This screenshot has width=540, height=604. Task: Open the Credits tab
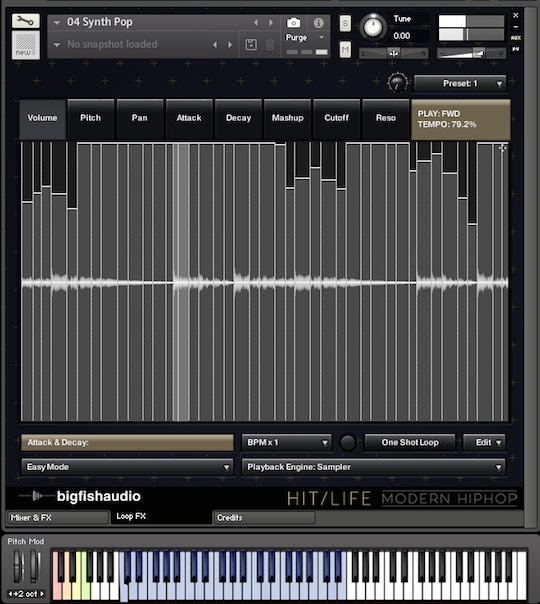[x=264, y=518]
